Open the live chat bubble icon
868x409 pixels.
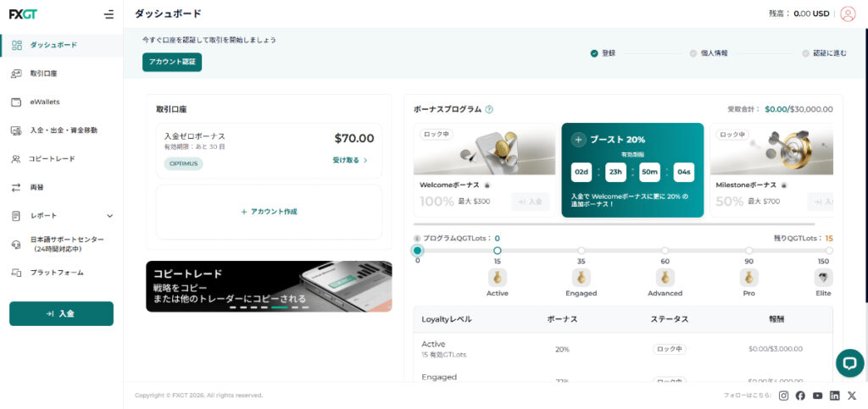pyautogui.click(x=849, y=363)
